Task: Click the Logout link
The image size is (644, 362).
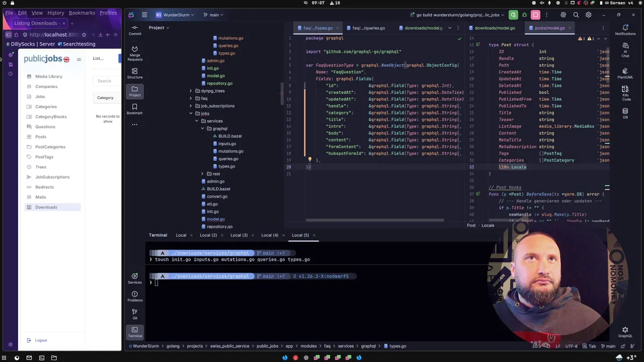Action: pyautogui.click(x=41, y=340)
